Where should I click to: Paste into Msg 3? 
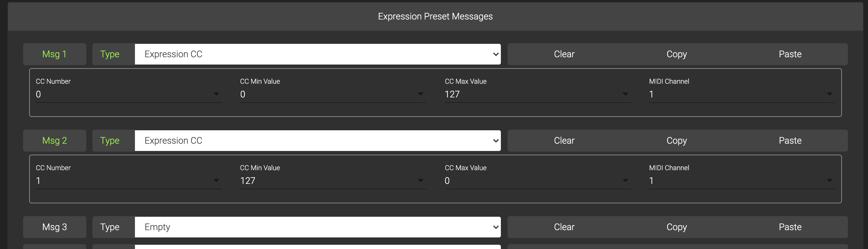(790, 227)
